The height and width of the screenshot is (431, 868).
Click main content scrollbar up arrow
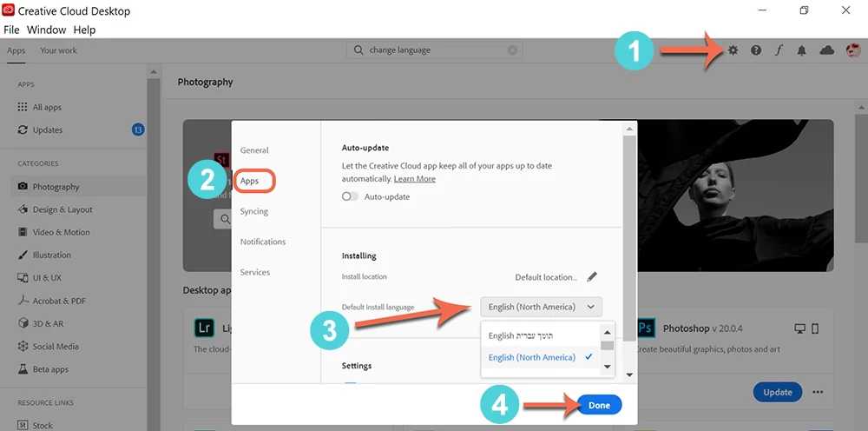pyautogui.click(x=862, y=107)
